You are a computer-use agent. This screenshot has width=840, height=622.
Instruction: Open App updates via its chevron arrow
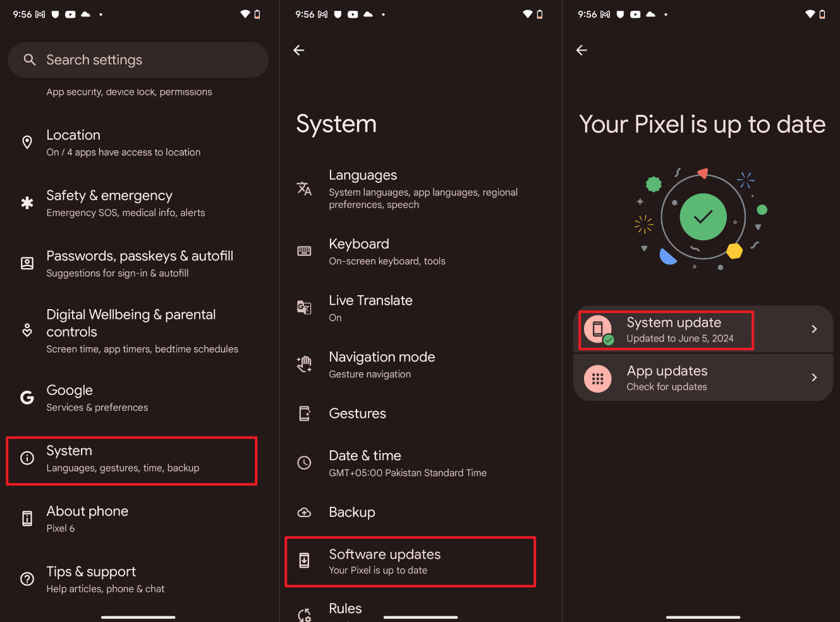pos(814,377)
